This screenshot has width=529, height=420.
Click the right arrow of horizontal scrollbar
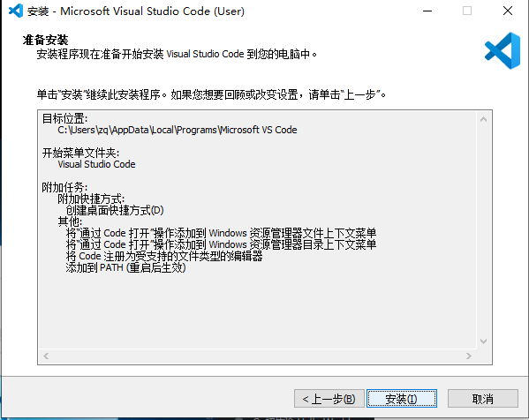[x=469, y=356]
